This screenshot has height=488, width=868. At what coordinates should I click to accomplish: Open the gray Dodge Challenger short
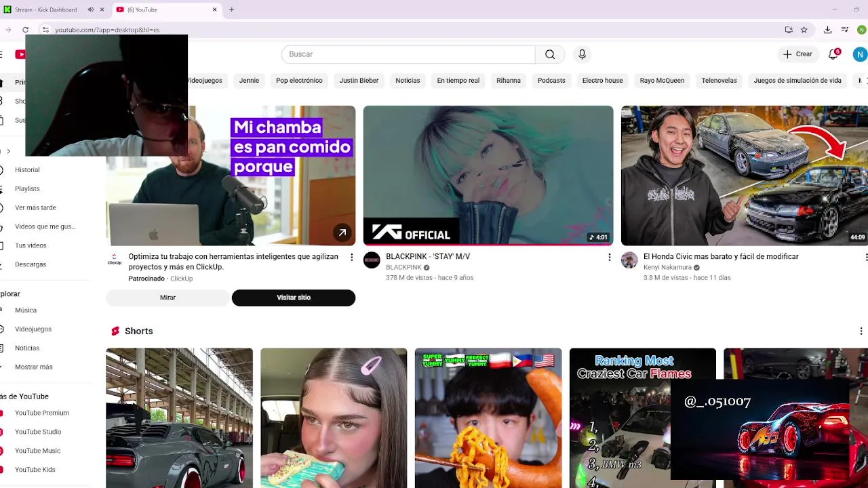[179, 418]
